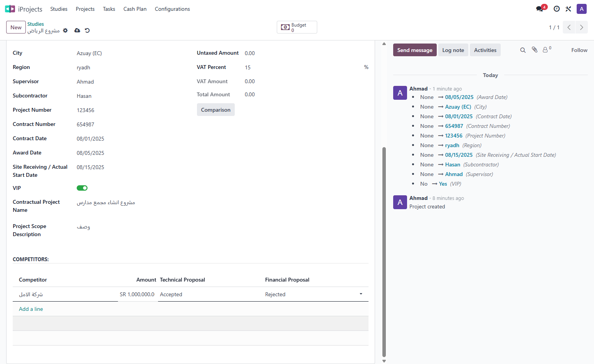Click Untaxed Amount value 0.00
594x364 pixels.
(250, 53)
